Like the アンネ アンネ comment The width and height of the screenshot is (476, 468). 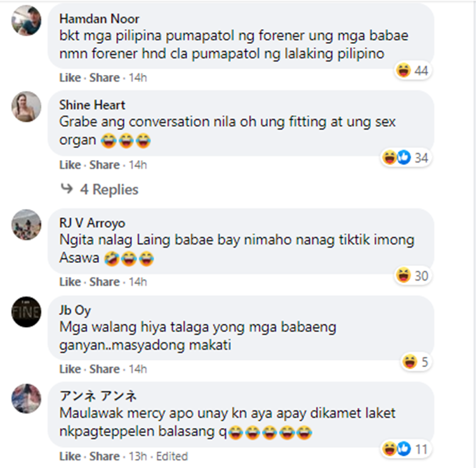(x=70, y=457)
